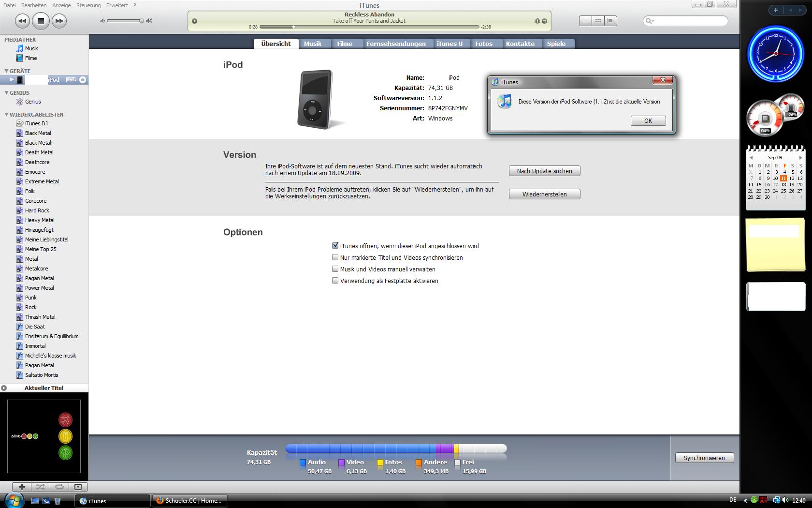Switch to list view

click(x=585, y=21)
